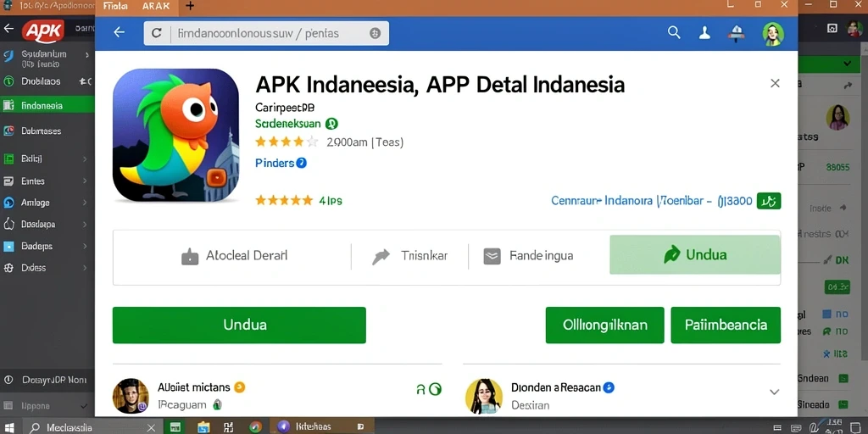Click the Pinders link
The image size is (868, 434).
point(275,163)
